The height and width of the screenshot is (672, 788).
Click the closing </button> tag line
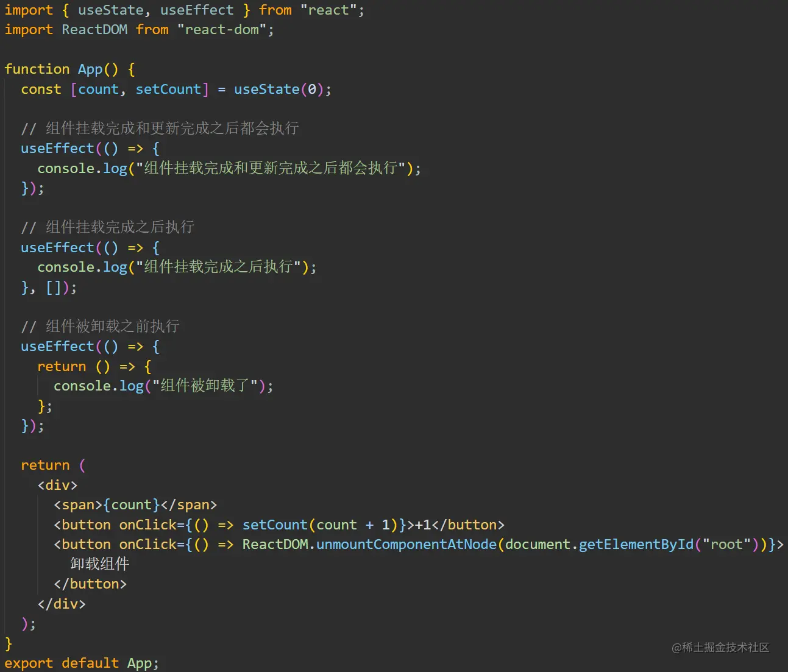[90, 584]
